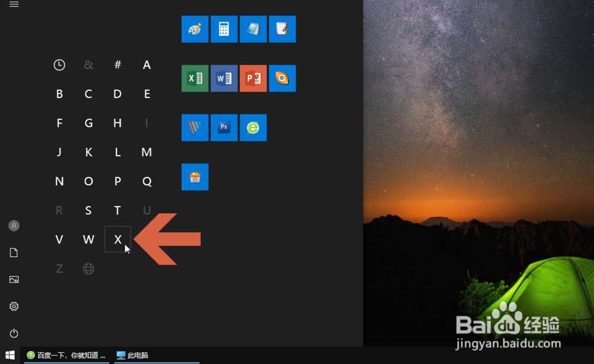Open the green 360 browser tile

click(x=253, y=128)
